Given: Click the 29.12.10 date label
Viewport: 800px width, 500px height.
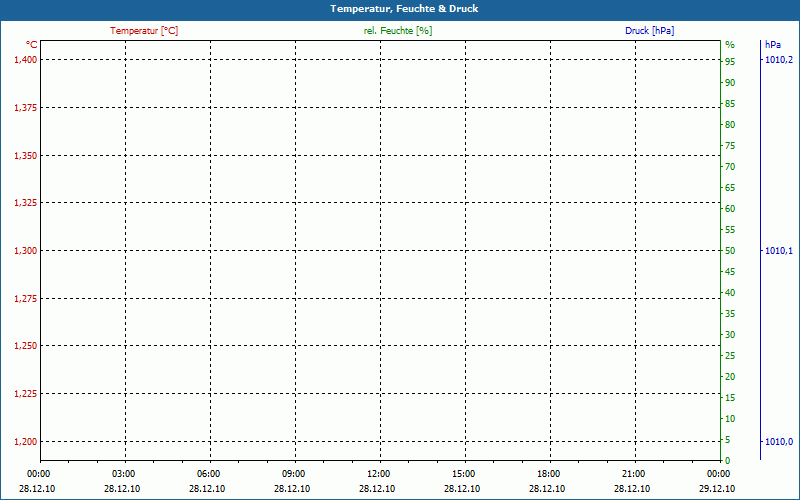Looking at the screenshot, I should point(718,489).
